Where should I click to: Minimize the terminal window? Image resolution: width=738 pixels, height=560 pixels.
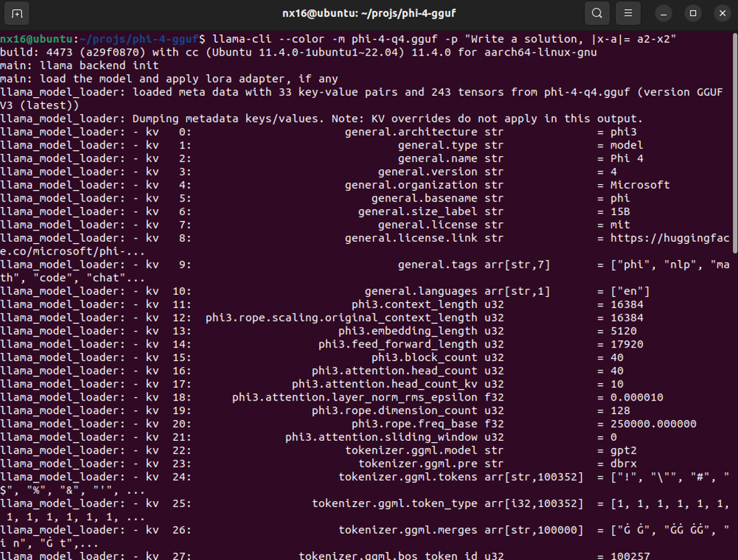pyautogui.click(x=664, y=13)
